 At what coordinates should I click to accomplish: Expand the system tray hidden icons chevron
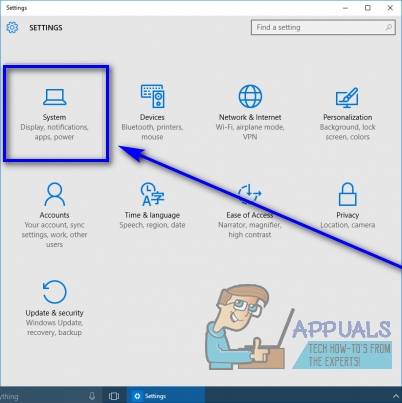(396, 396)
